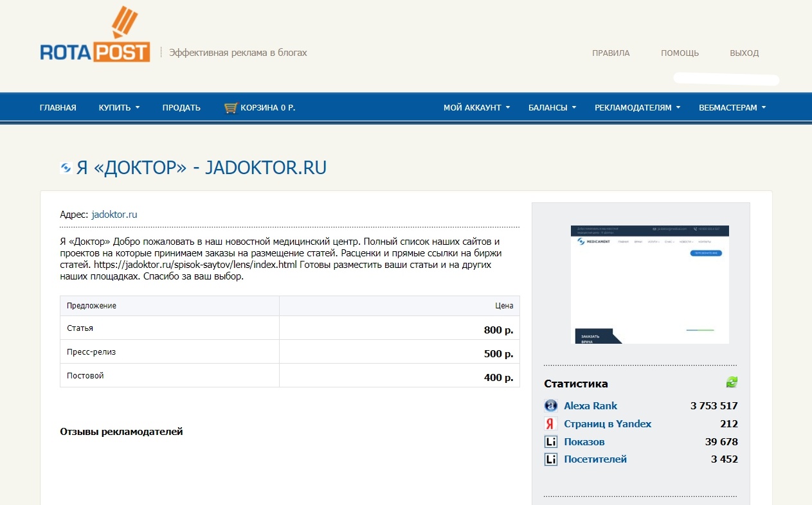The width and height of the screenshot is (812, 505).
Task: Click the 3 753 517 Alexa value
Action: 714,406
